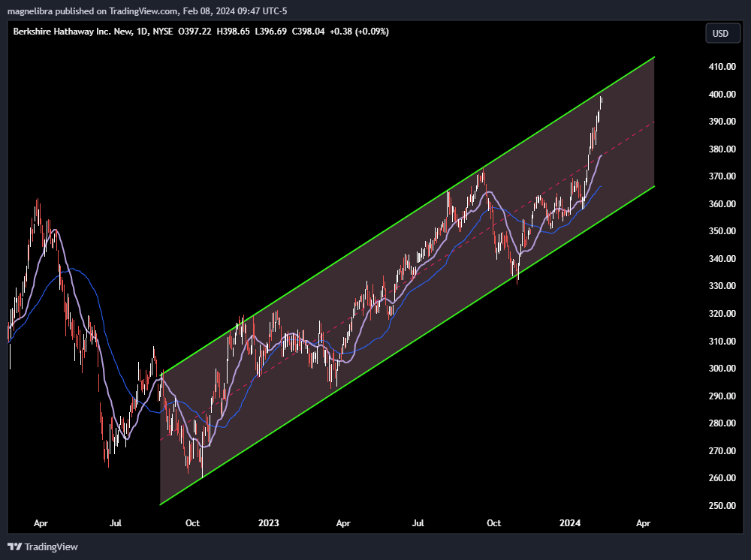Image resolution: width=751 pixels, height=560 pixels.
Task: Click the 350.00 price axis label
Action: coord(722,231)
